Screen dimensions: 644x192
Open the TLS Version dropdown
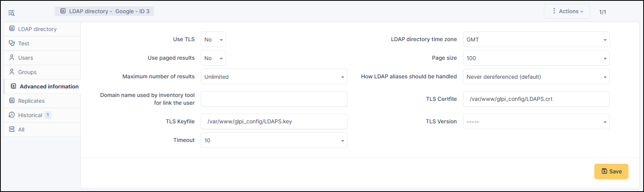click(536, 122)
